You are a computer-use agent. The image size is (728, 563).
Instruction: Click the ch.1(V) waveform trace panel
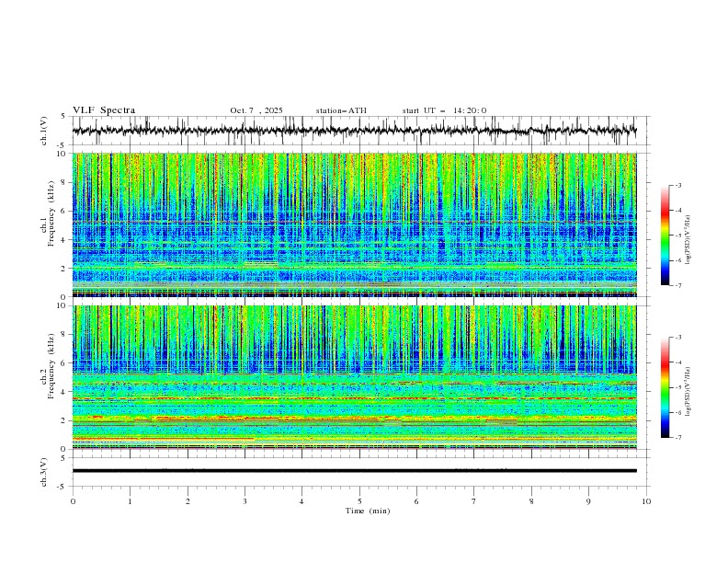pyautogui.click(x=358, y=131)
